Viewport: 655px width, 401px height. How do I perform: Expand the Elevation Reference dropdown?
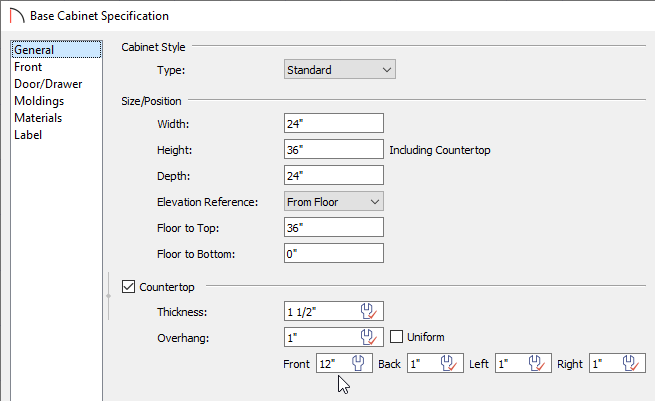pyautogui.click(x=334, y=202)
